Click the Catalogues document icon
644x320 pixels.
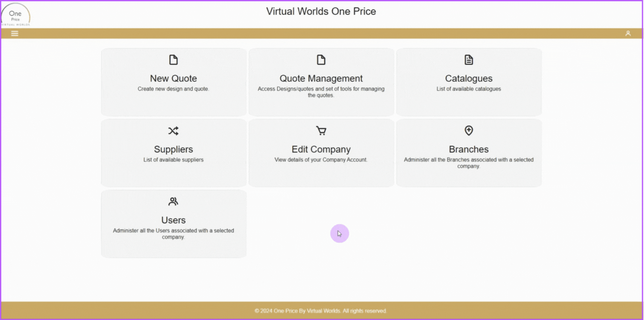[x=468, y=60]
